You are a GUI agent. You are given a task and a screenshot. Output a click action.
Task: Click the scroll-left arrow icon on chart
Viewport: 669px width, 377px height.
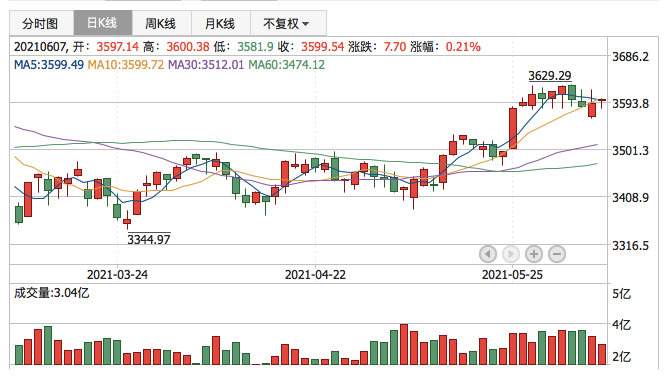[x=488, y=254]
